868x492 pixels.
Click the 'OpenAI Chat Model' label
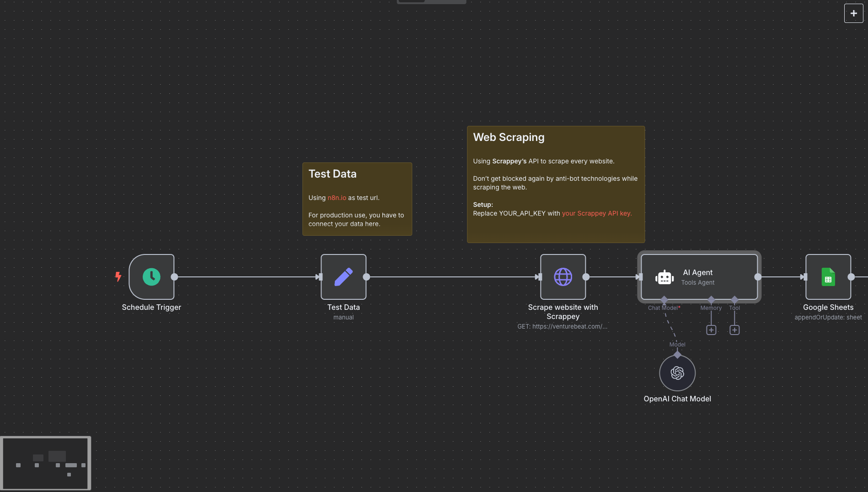point(677,399)
